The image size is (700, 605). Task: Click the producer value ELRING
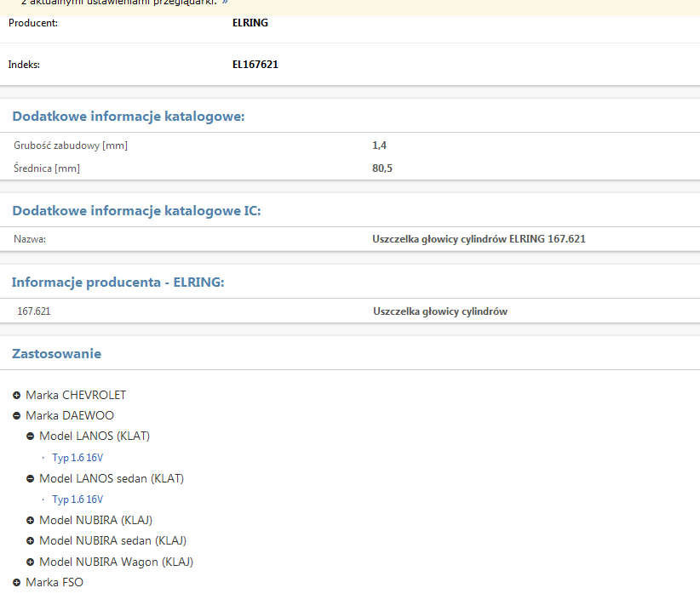pyautogui.click(x=250, y=23)
